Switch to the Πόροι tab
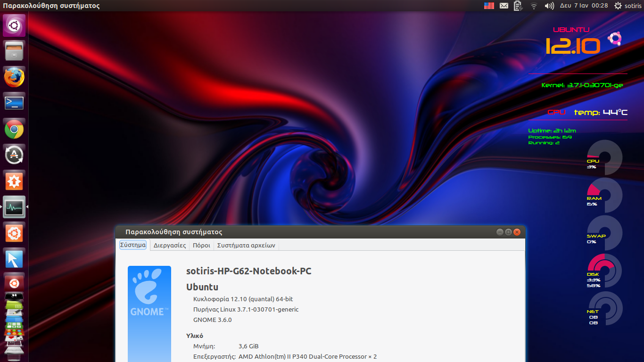This screenshot has width=644, height=362. coord(201,245)
